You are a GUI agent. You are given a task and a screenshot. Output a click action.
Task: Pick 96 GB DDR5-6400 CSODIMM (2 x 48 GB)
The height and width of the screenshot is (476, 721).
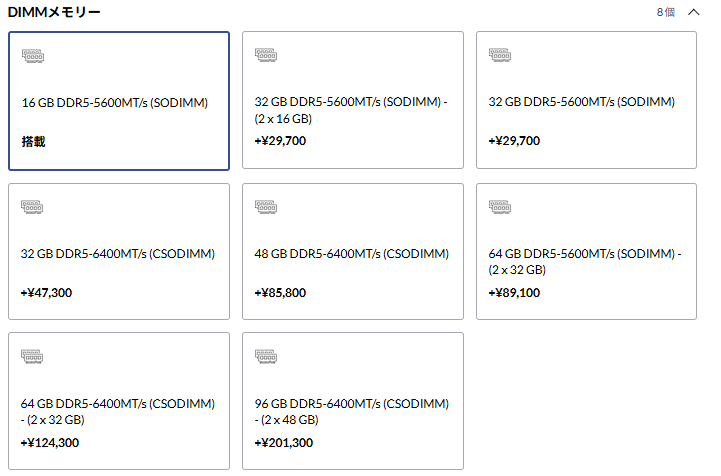pyautogui.click(x=352, y=410)
